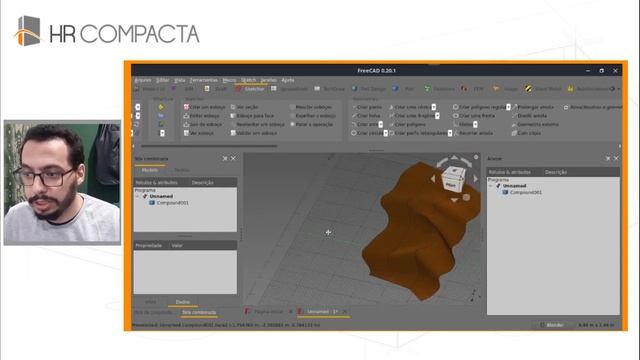
Task: Open the Filetes dropdown arrow
Action: click(475, 124)
